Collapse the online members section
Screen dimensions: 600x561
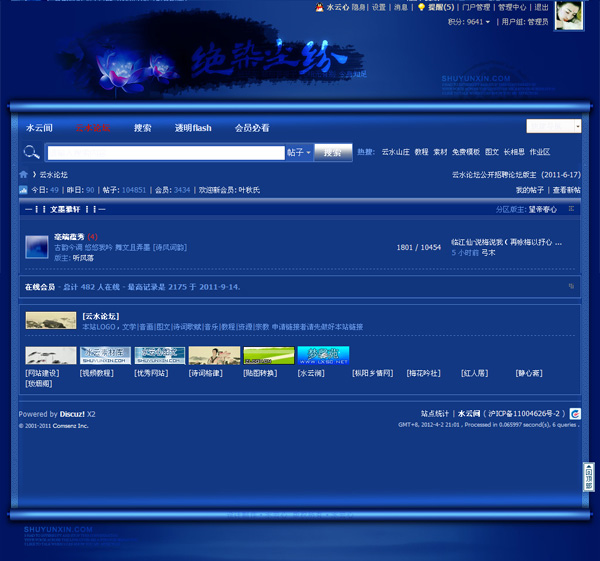[x=571, y=286]
